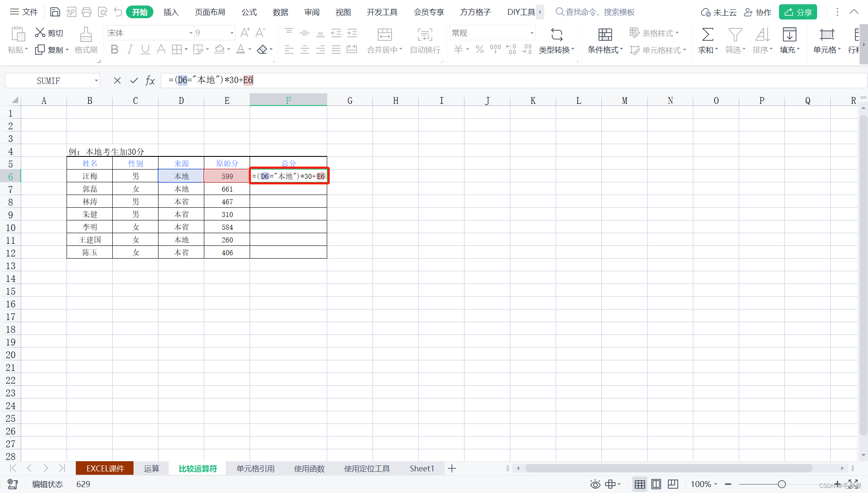Collapse the ribbon with up chevron
This screenshot has width=868, height=493.
point(854,12)
